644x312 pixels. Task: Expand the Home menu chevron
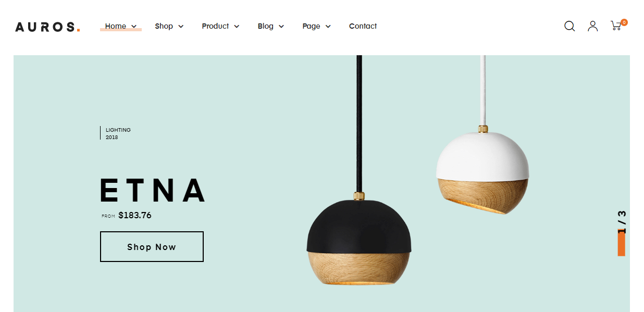(134, 27)
